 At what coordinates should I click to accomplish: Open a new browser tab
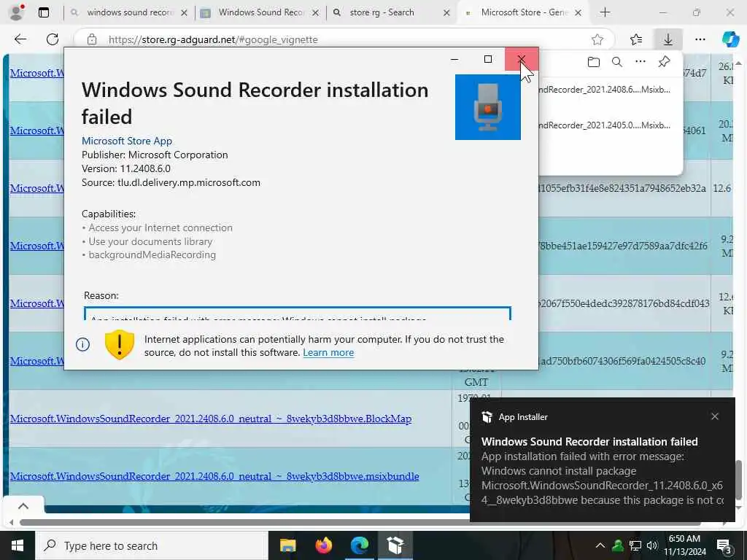(x=605, y=12)
